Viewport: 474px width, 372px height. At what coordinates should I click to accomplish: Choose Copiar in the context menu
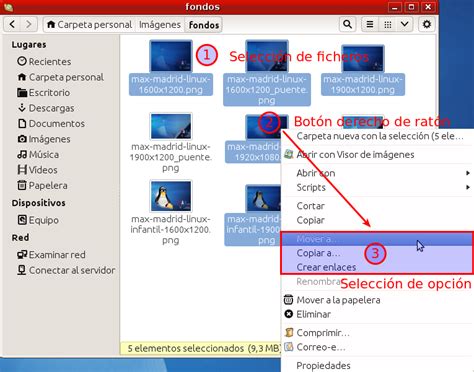point(378,220)
